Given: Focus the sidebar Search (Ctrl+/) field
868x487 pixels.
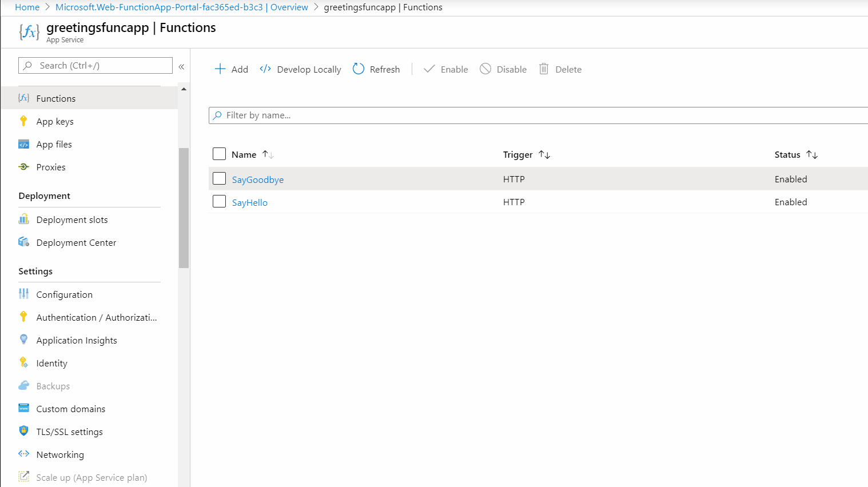Looking at the screenshot, I should [x=95, y=65].
